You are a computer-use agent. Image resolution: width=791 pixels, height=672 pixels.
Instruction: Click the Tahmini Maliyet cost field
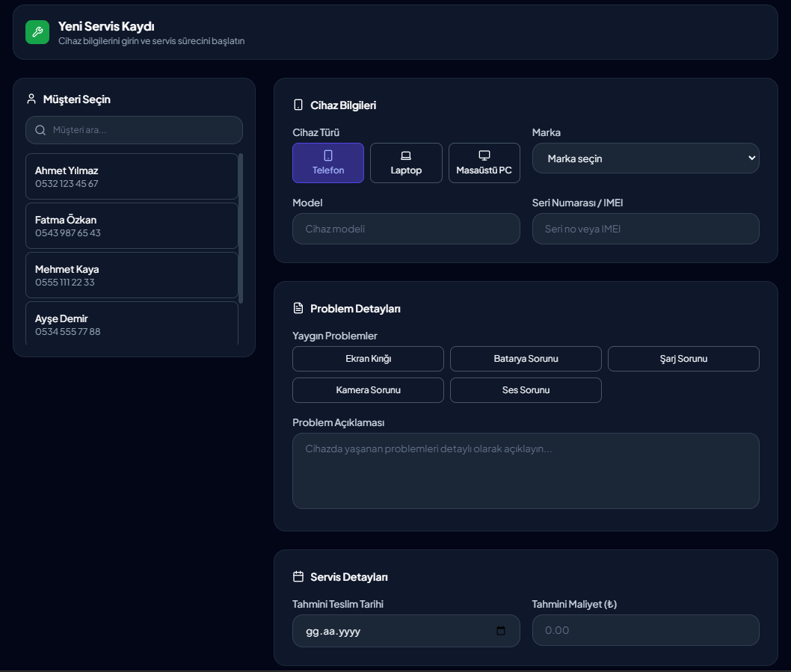click(645, 630)
